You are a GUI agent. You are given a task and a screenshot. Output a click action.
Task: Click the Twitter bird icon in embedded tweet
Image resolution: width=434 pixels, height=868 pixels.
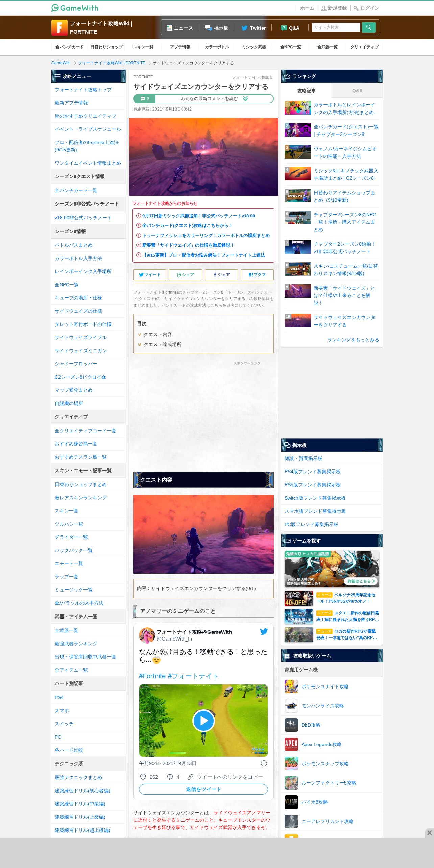coord(264,631)
